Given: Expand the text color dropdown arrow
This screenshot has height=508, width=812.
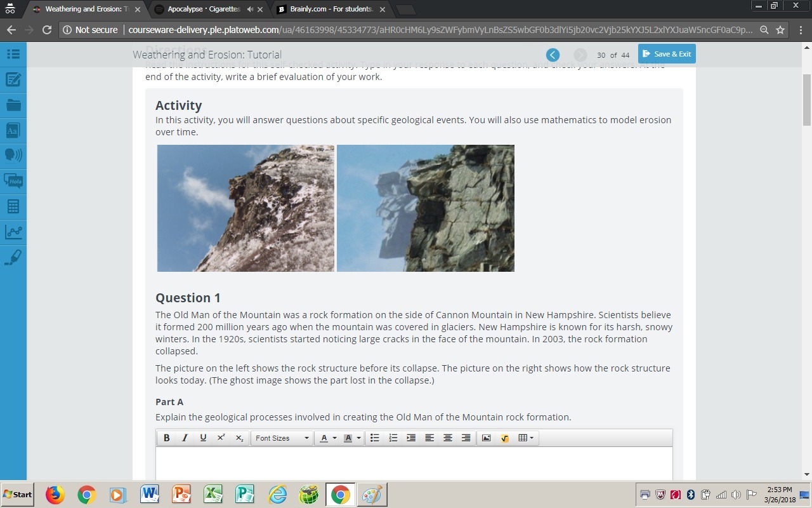Looking at the screenshot, I should (334, 438).
